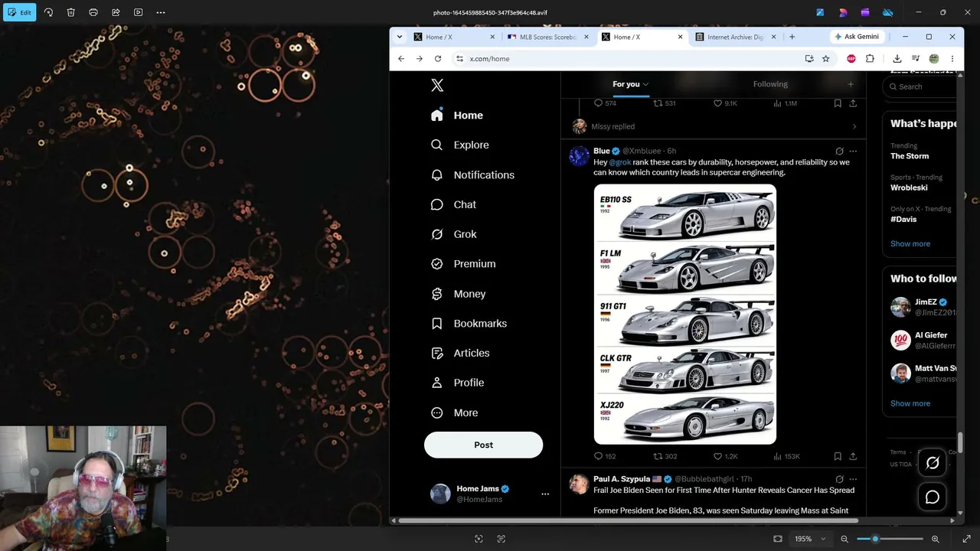Screen dimensions: 980x551
Task: Expand the Missy replied thread chevron
Action: click(x=854, y=127)
